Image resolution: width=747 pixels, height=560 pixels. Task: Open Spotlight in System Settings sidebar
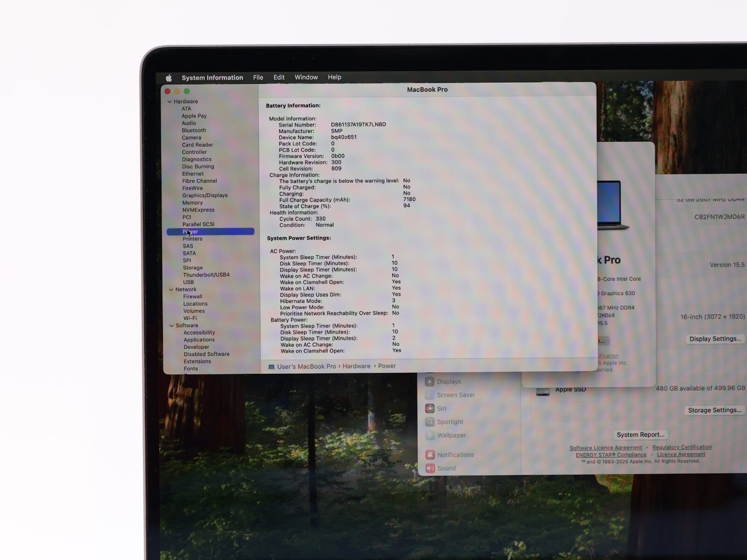click(450, 422)
